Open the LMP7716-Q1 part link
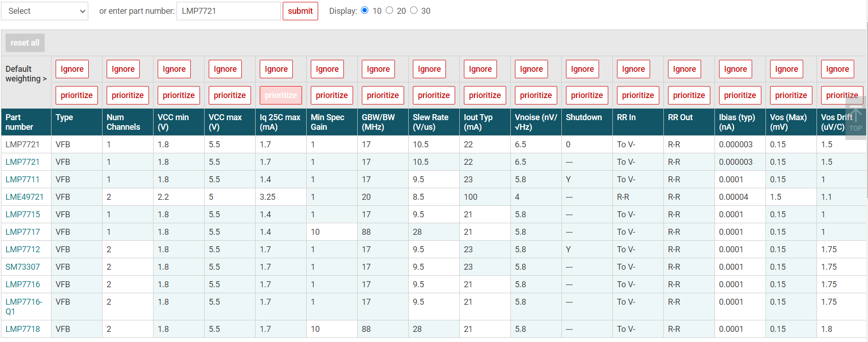 tap(24, 307)
